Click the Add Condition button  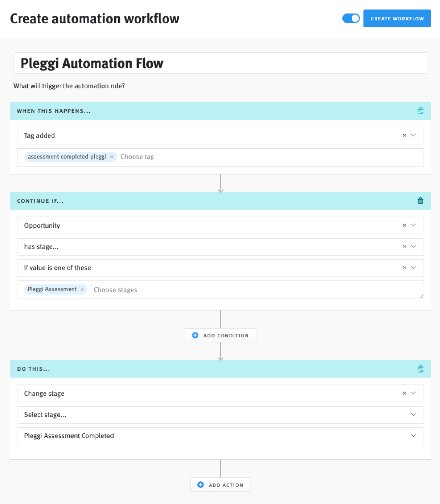[220, 336]
